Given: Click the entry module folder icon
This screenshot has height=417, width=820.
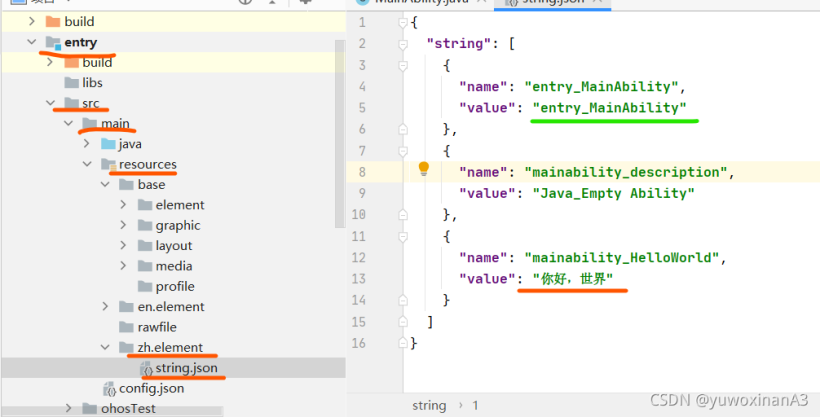Looking at the screenshot, I should (x=53, y=42).
